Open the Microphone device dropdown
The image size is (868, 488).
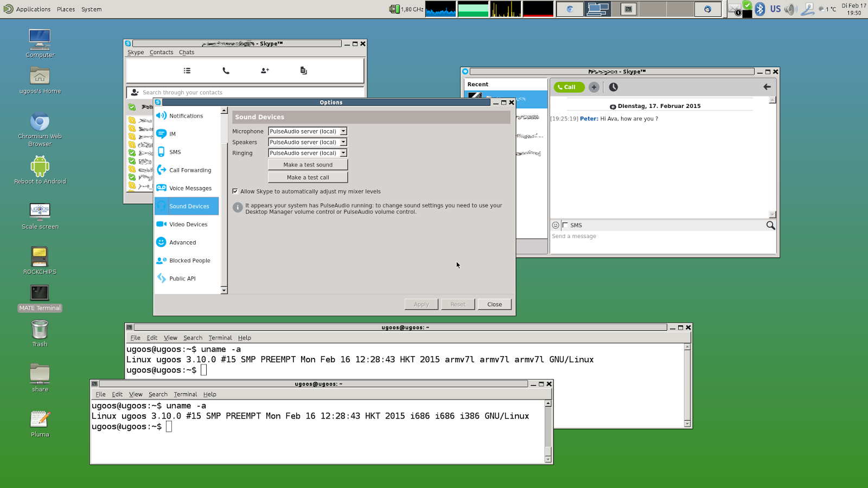pyautogui.click(x=308, y=131)
